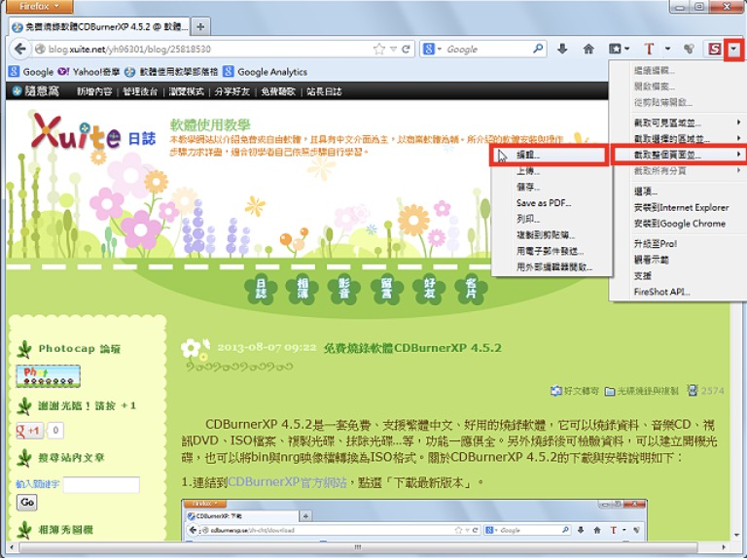Image resolution: width=747 pixels, height=560 pixels.
Task: Open the CDBurnerXP官方網站 link
Action: pos(287,482)
